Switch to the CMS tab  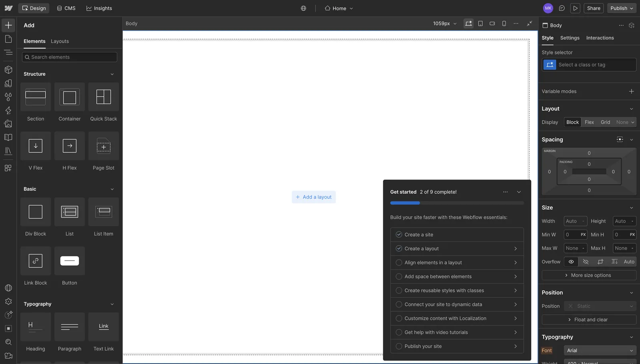click(66, 8)
